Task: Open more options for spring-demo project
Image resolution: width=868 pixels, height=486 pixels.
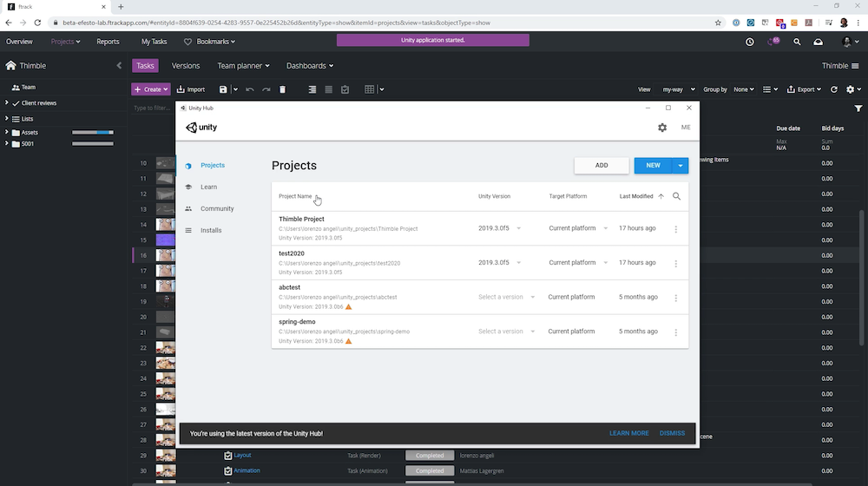Action: pyautogui.click(x=676, y=332)
